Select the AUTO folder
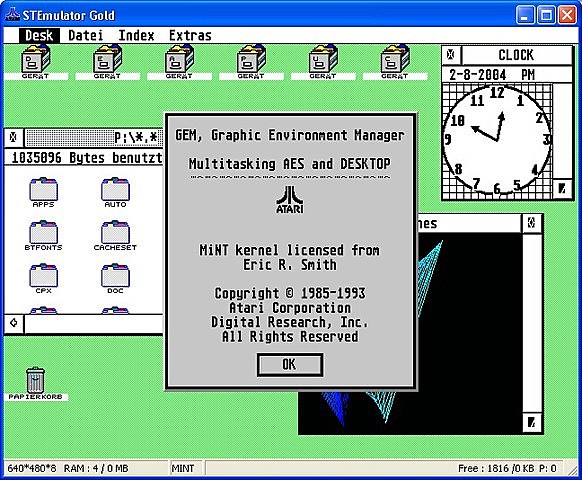Image resolution: width=582 pixels, height=480 pixels. pos(115,192)
